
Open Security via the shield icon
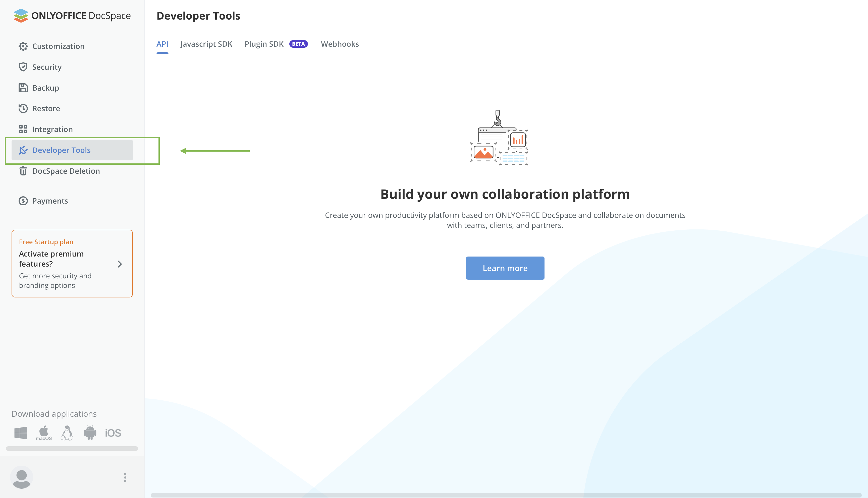(x=23, y=67)
